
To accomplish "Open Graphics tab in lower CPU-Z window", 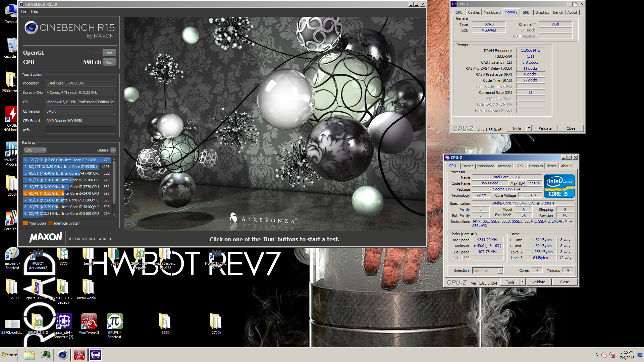I will pos(536,166).
